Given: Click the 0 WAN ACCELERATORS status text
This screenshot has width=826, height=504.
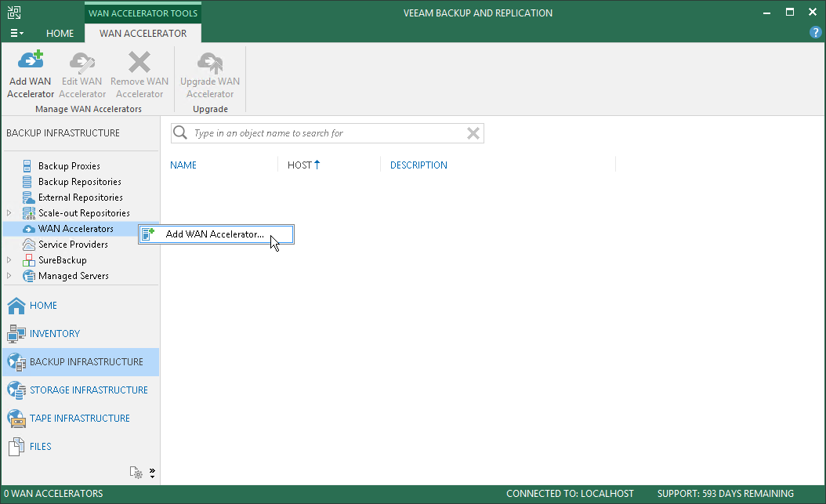Looking at the screenshot, I should click(53, 494).
